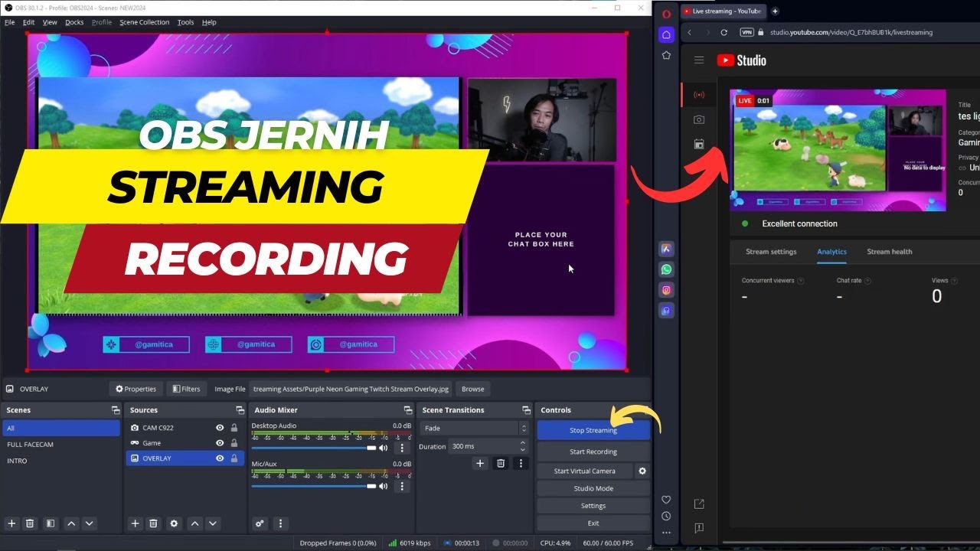This screenshot has height=551, width=980.
Task: Open source Filters button
Action: [186, 389]
